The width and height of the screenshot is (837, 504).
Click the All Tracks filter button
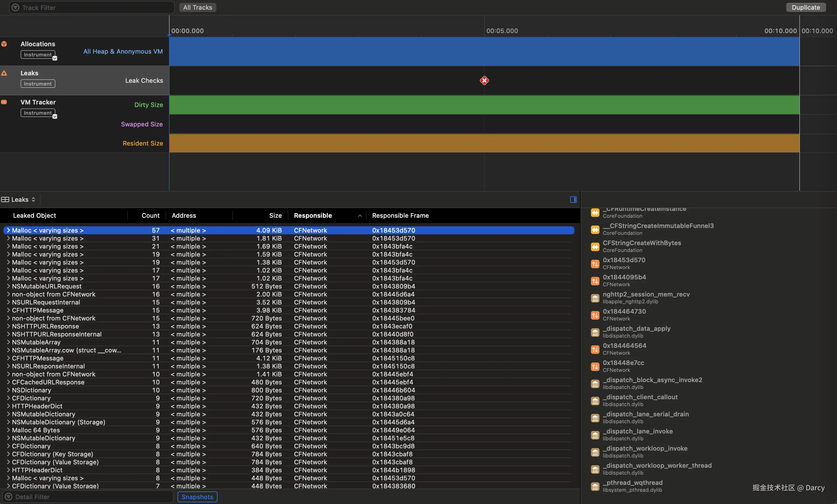[197, 7]
